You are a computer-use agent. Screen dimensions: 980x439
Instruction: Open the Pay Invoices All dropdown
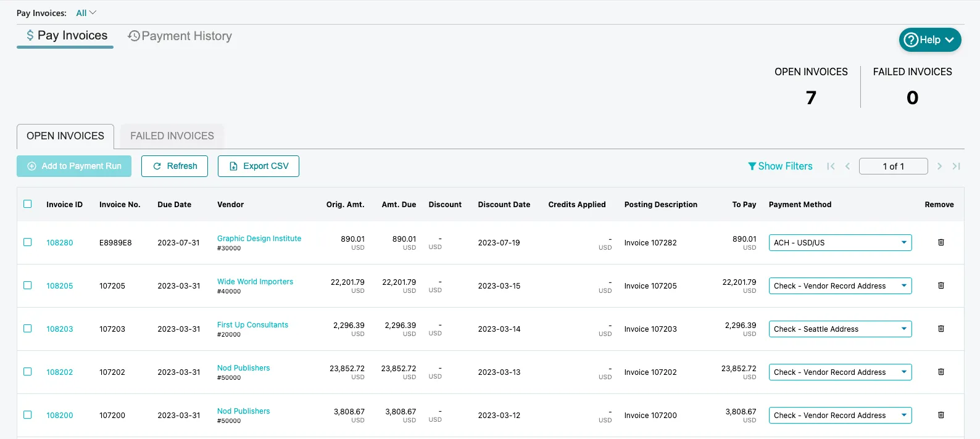point(86,13)
